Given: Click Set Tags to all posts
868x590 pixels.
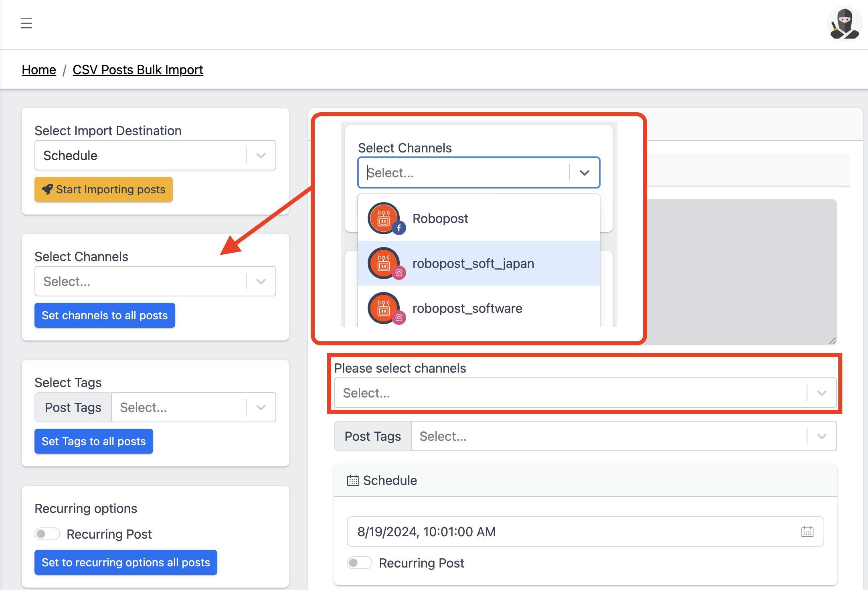Looking at the screenshot, I should pos(94,441).
